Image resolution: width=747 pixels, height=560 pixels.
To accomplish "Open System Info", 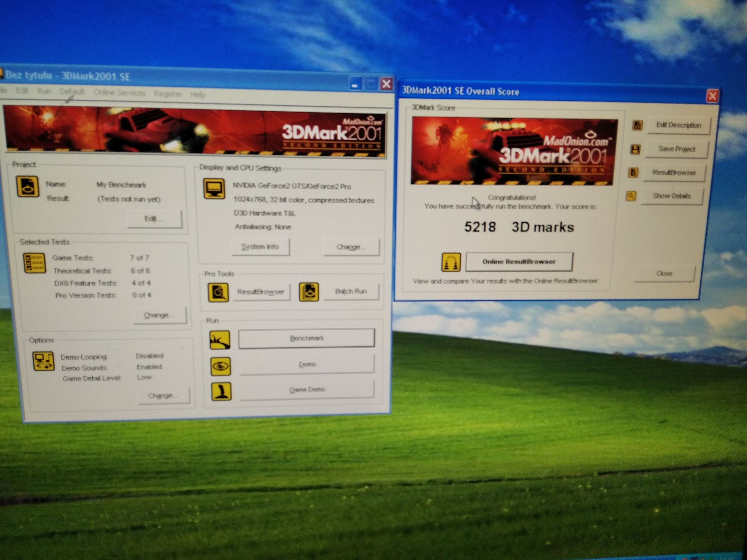I will coord(260,247).
